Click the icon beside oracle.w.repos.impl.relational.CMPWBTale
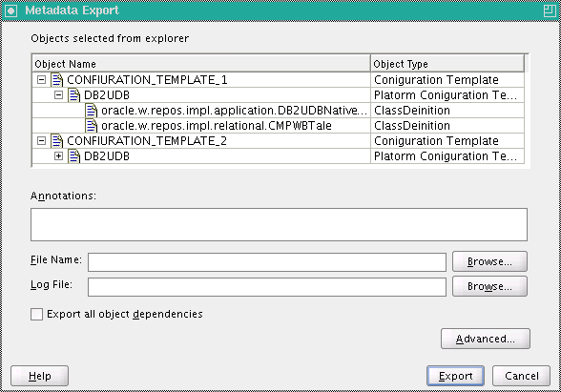The height and width of the screenshot is (392, 561). point(92,126)
